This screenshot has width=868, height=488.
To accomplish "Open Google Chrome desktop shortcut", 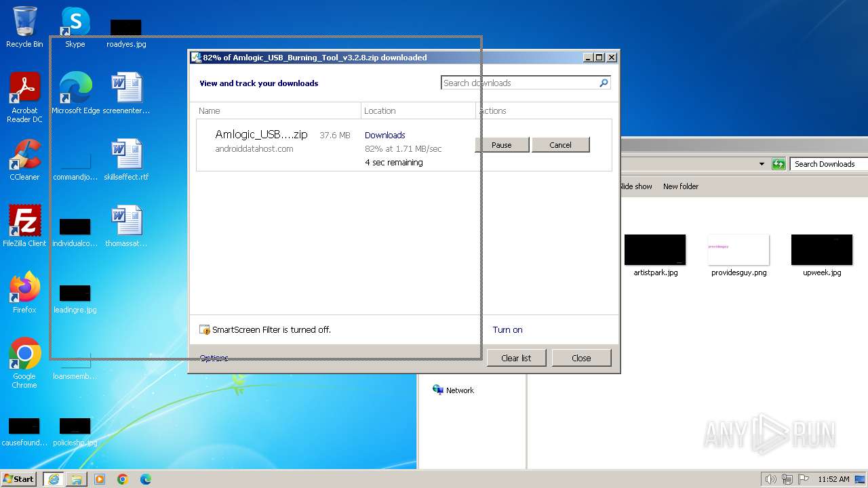I will 24,363.
